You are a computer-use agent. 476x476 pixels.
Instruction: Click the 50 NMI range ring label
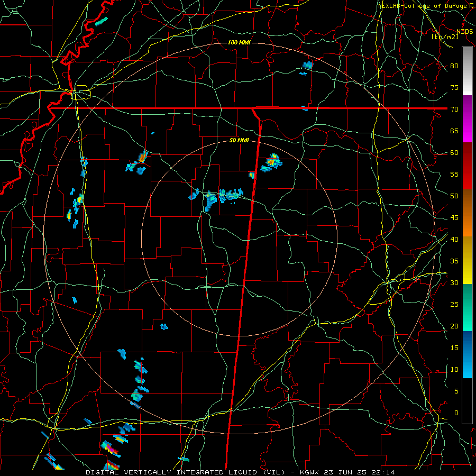[x=239, y=140]
